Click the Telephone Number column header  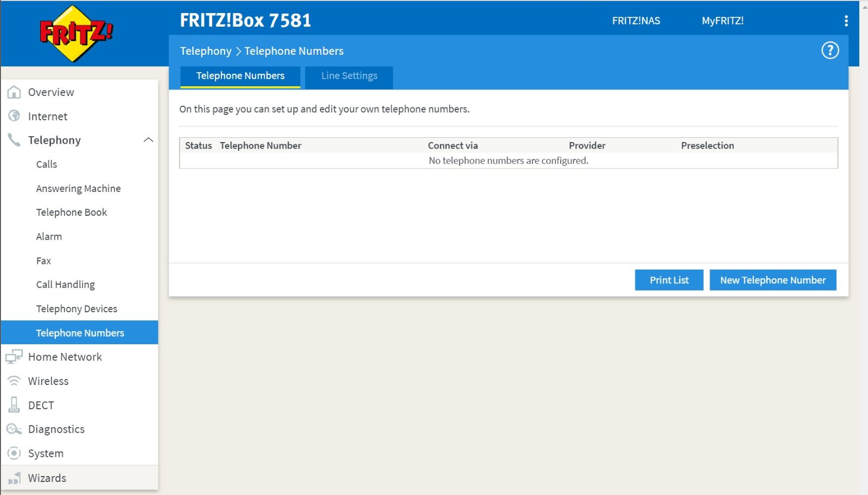coord(260,145)
